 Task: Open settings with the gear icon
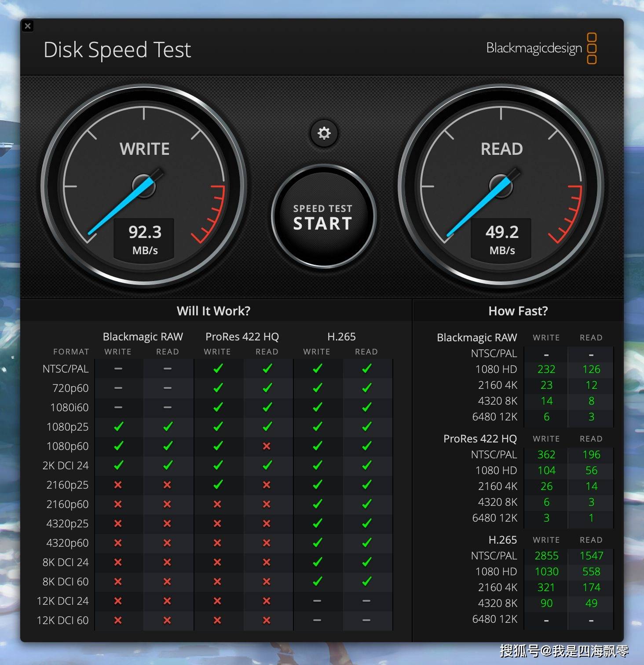pos(324,133)
